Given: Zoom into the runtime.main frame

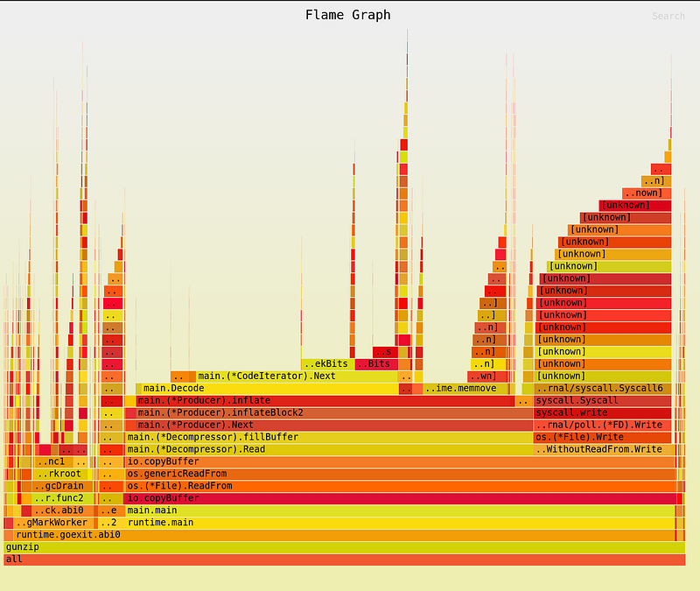Looking at the screenshot, I should coord(262,522).
